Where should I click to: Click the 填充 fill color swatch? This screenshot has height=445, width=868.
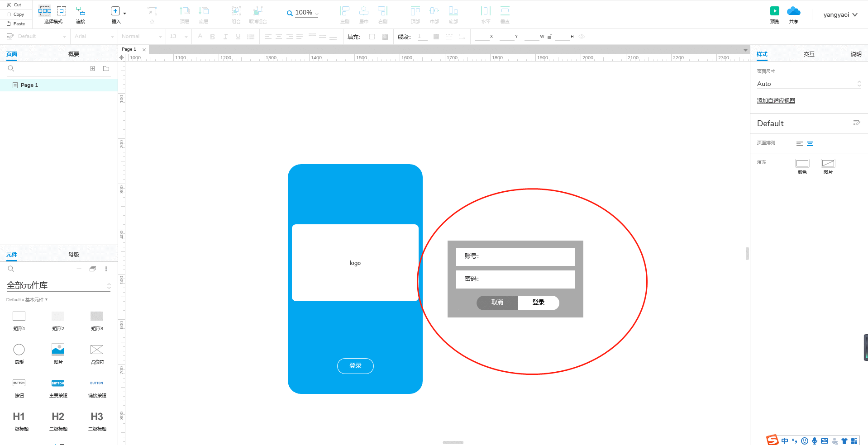pyautogui.click(x=372, y=37)
